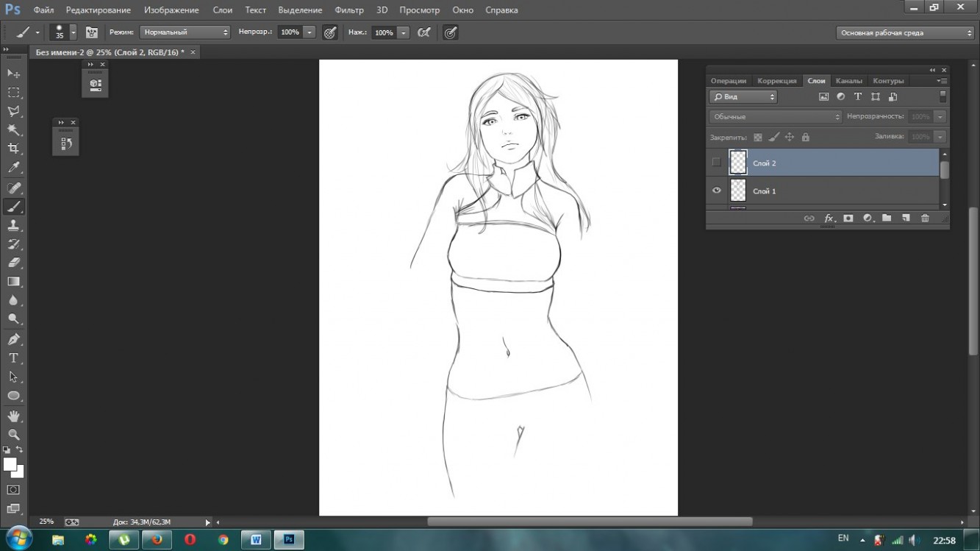Open the Режим blend mode dropdown
The height and width of the screenshot is (551, 980).
(185, 32)
